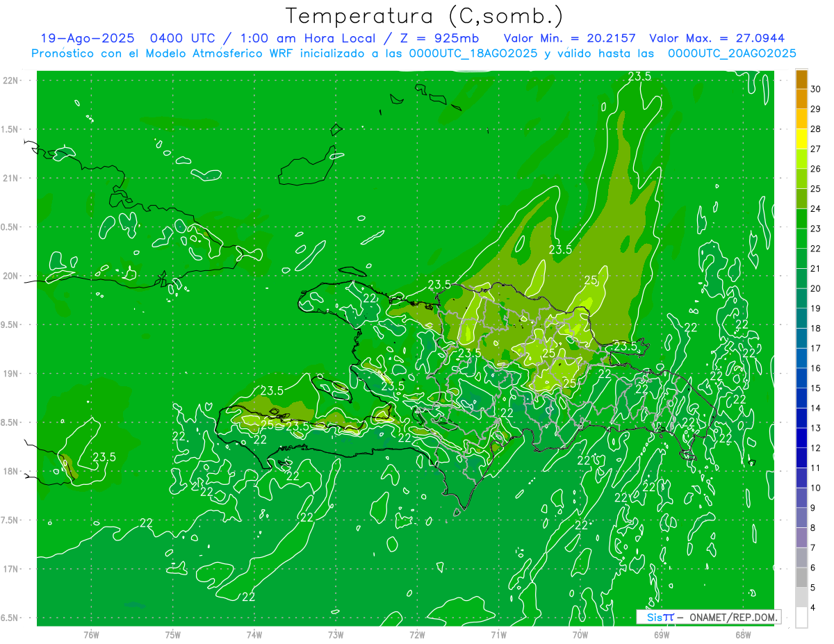Pick the yellow swatch between 27 and 28
834x644 pixels.
(x=801, y=139)
